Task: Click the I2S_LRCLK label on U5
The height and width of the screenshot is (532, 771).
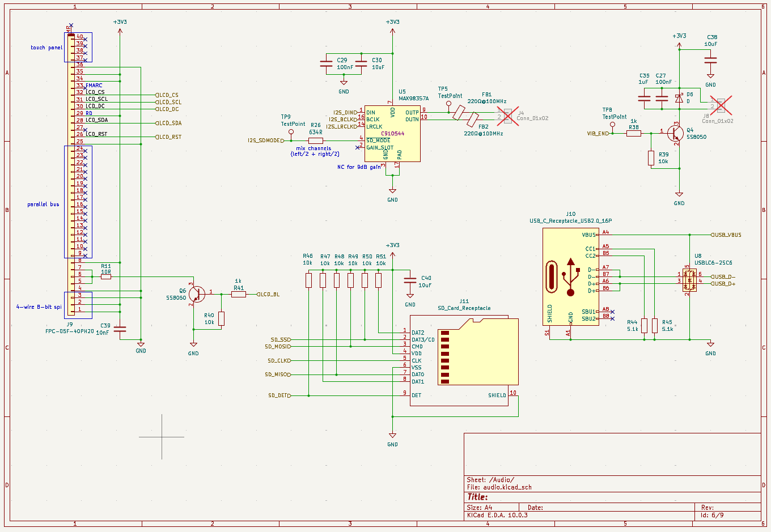Action: [342, 127]
